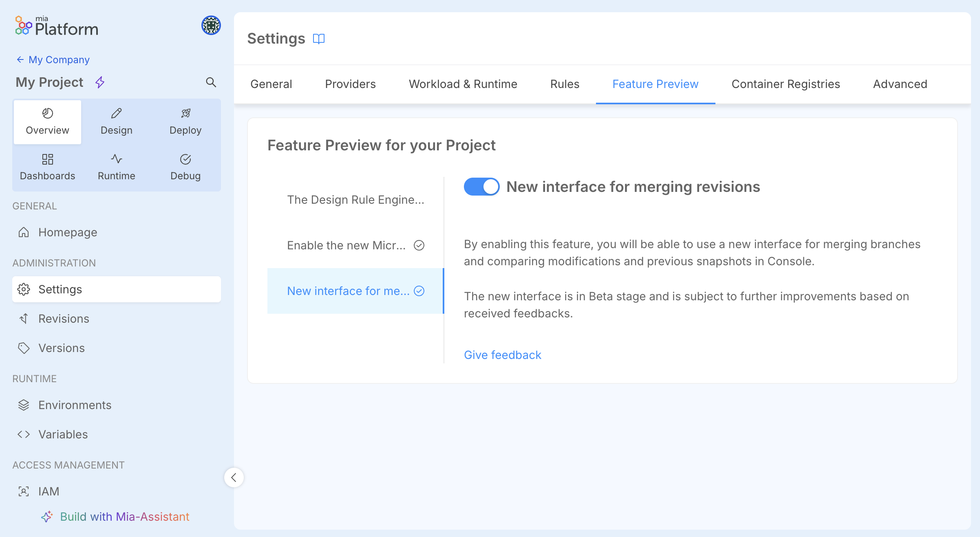The image size is (980, 537).
Task: Switch to the Container Registries tab
Action: (x=786, y=84)
